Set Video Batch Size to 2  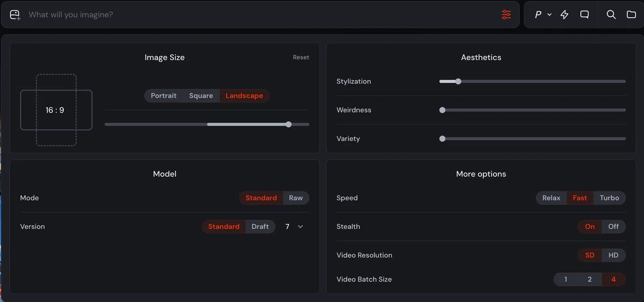coord(590,279)
